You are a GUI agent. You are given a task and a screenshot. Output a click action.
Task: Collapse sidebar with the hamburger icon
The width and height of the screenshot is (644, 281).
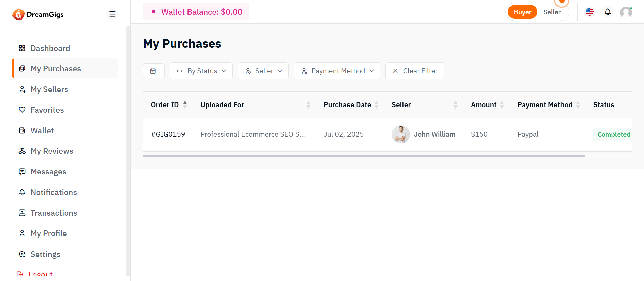pos(112,14)
